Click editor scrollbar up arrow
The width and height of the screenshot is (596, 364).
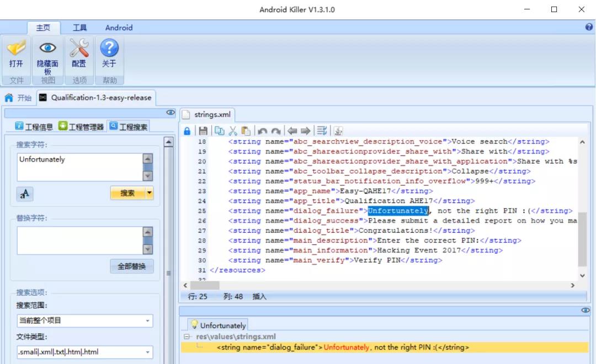pos(582,142)
